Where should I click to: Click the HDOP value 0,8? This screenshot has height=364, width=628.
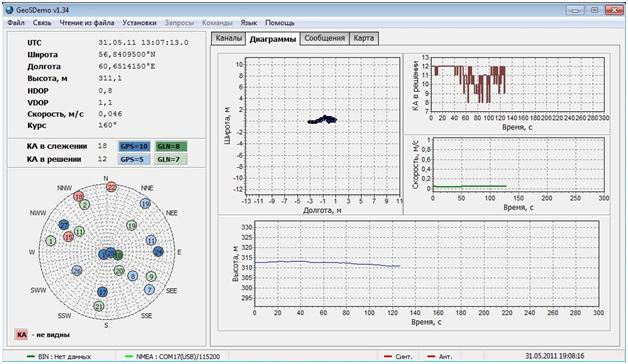point(105,90)
